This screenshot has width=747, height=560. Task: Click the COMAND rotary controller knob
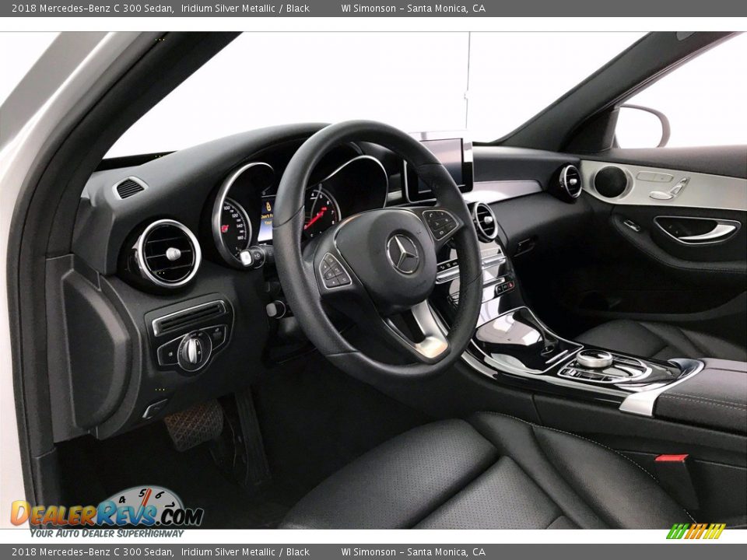tap(594, 359)
